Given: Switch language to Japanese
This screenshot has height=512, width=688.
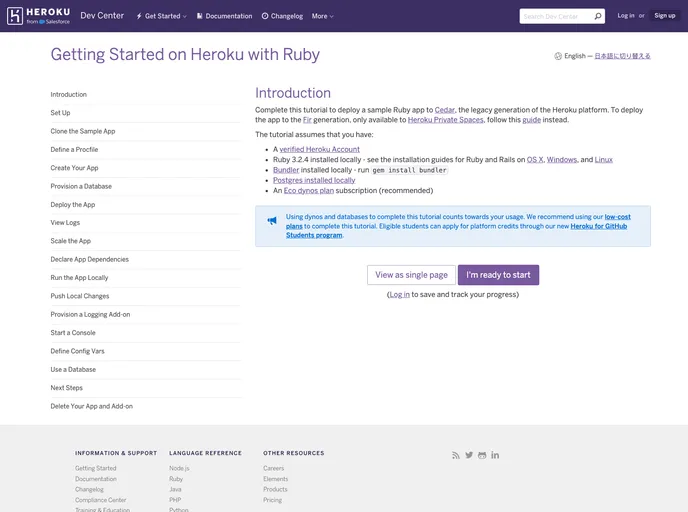Looking at the screenshot, I should click(622, 56).
